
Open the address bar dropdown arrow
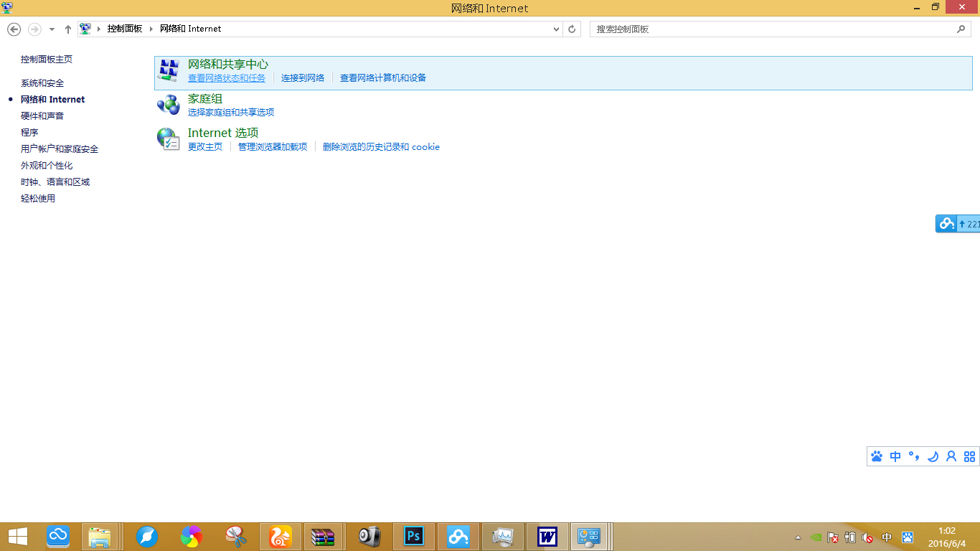coord(556,29)
